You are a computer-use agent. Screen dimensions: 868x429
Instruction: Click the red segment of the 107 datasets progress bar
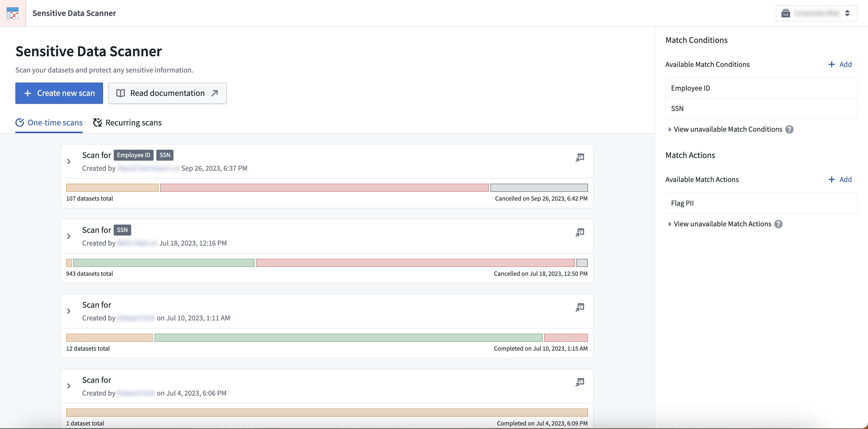pos(324,188)
